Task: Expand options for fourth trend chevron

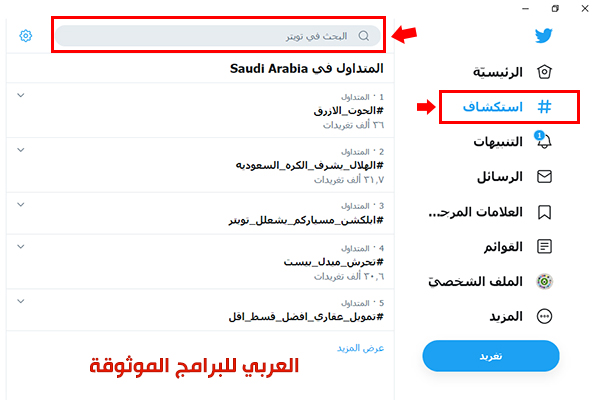Action: click(x=20, y=246)
